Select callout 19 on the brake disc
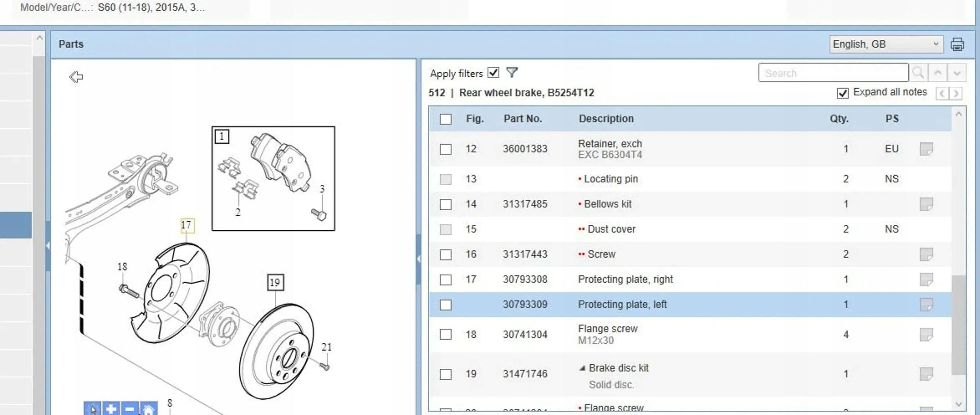This screenshot has width=980, height=415. coord(275,282)
